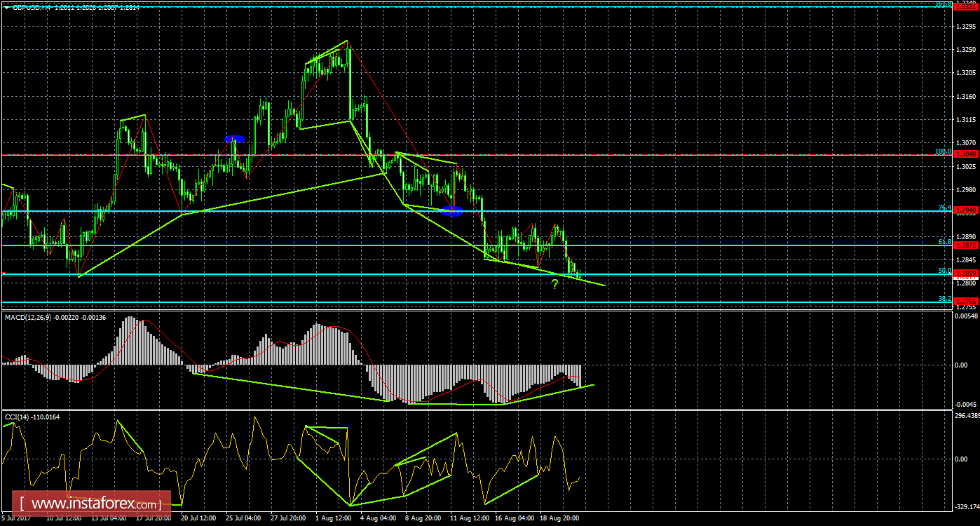Click the 50.0 Fibonacci level label
The width and height of the screenshot is (980, 526).
coord(944,270)
